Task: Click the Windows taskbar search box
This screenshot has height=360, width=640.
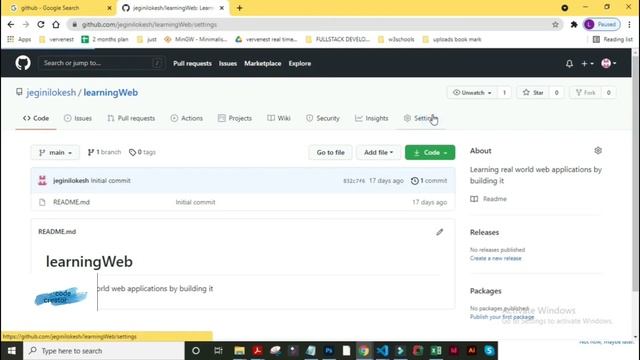Action: coord(104,351)
